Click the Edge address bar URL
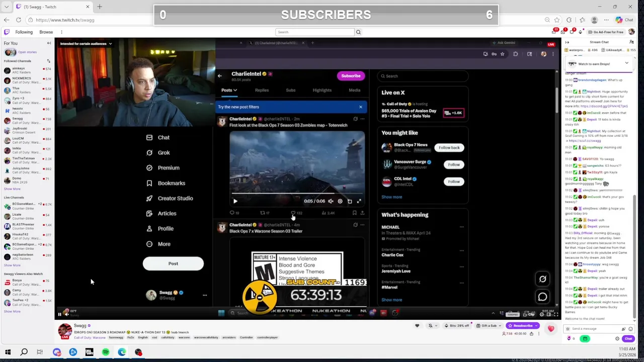 (x=65, y=20)
